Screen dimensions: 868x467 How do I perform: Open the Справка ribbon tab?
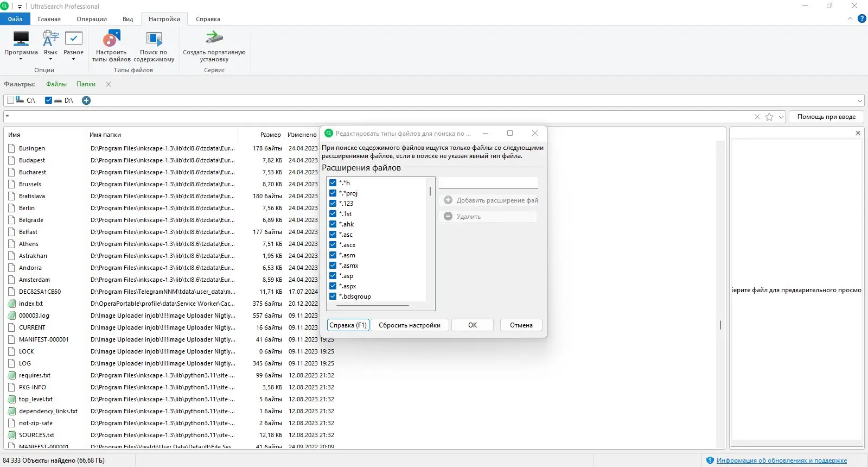click(208, 19)
